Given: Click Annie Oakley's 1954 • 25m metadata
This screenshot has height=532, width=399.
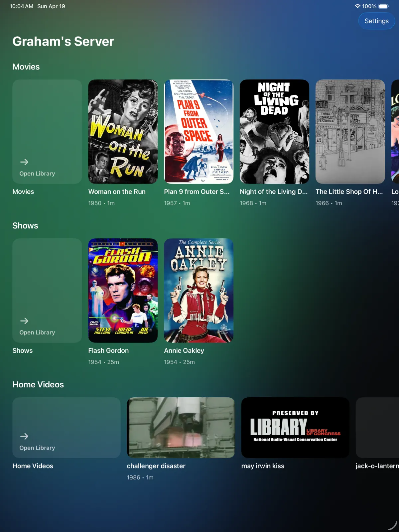Looking at the screenshot, I should [180, 362].
